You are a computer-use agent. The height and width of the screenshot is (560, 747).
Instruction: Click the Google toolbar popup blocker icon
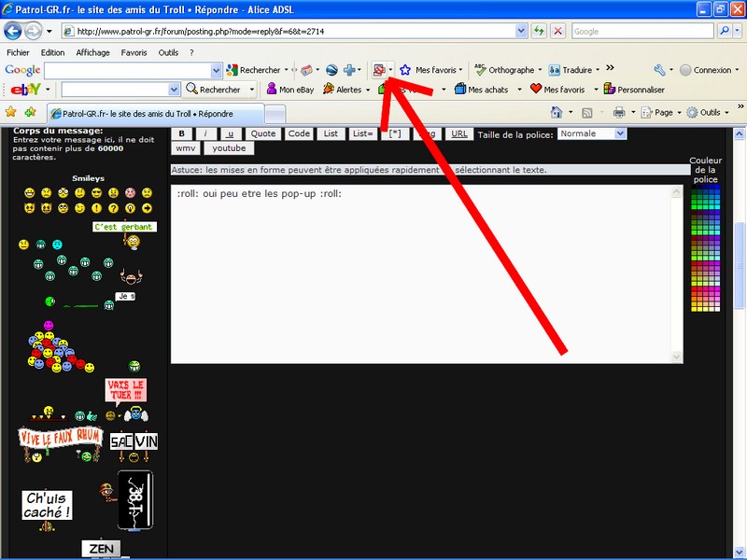379,70
